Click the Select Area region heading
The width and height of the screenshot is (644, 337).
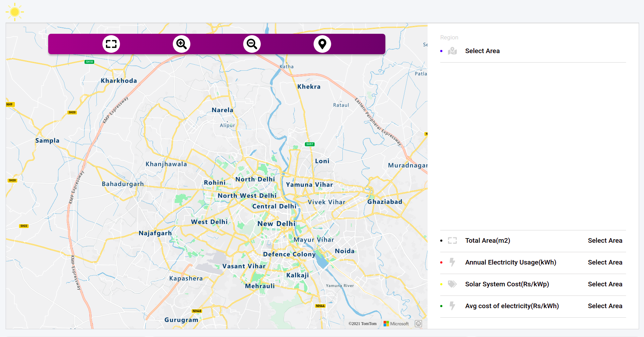[x=482, y=51]
